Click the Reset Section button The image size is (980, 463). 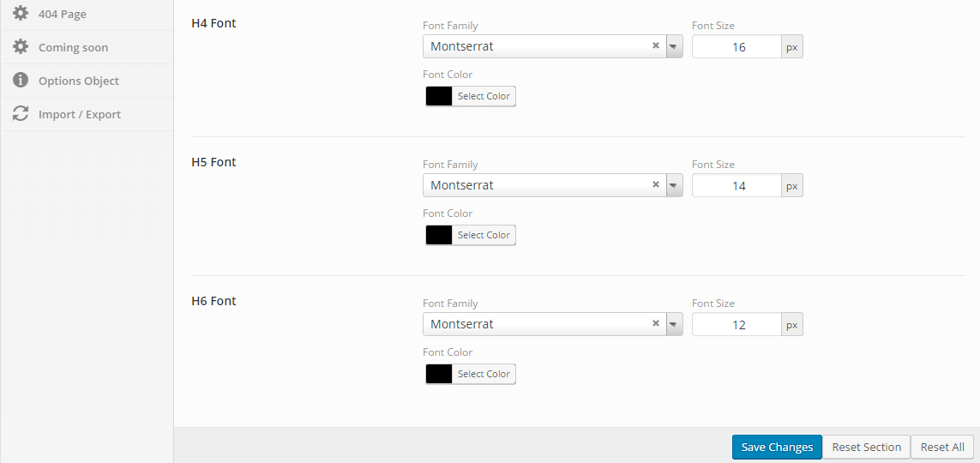pos(866,447)
